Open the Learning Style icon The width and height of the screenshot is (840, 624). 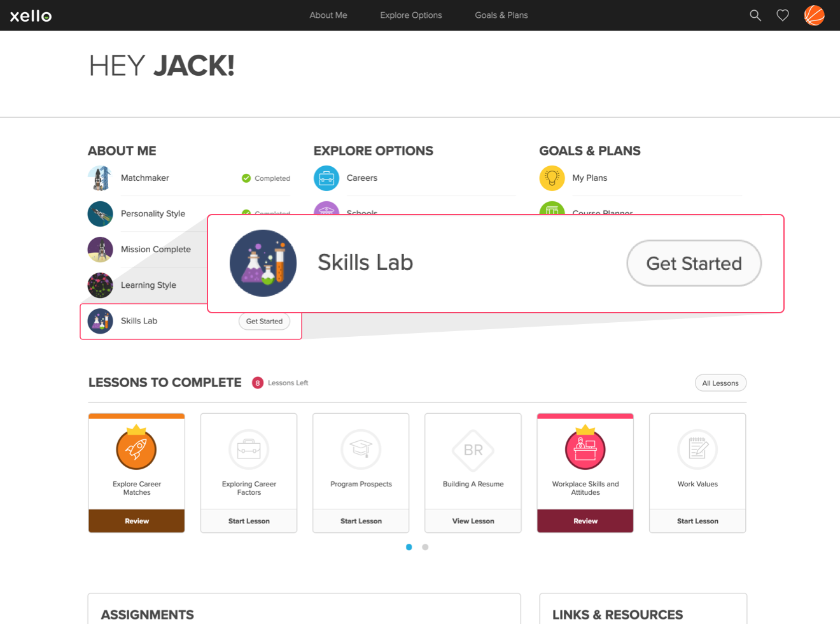click(100, 285)
